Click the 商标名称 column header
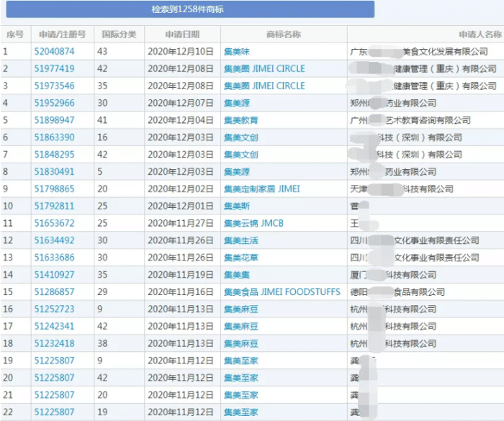Image resolution: width=504 pixels, height=421 pixels. point(284,35)
